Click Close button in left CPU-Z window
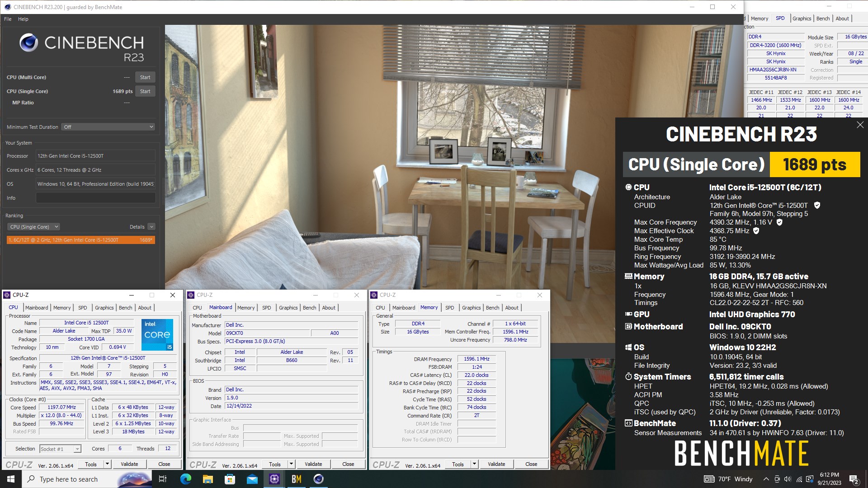Viewport: 868px width, 488px height. [164, 464]
